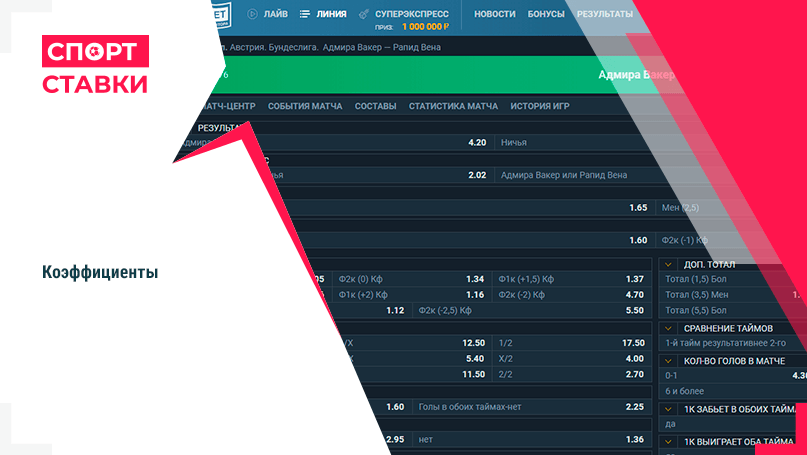Pick Голы в обоих таймах-нет 2.25

click(634, 407)
